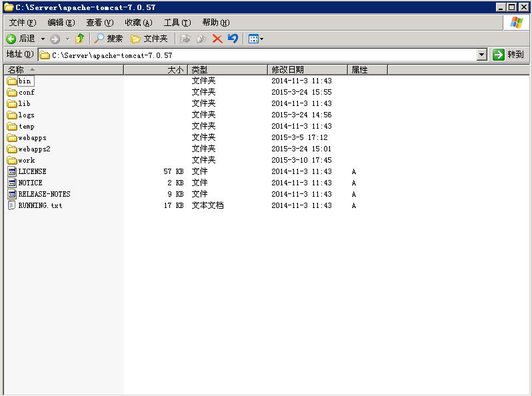Click the 2015-3-24 14:56 date cell
532x396 pixels.
(x=301, y=115)
